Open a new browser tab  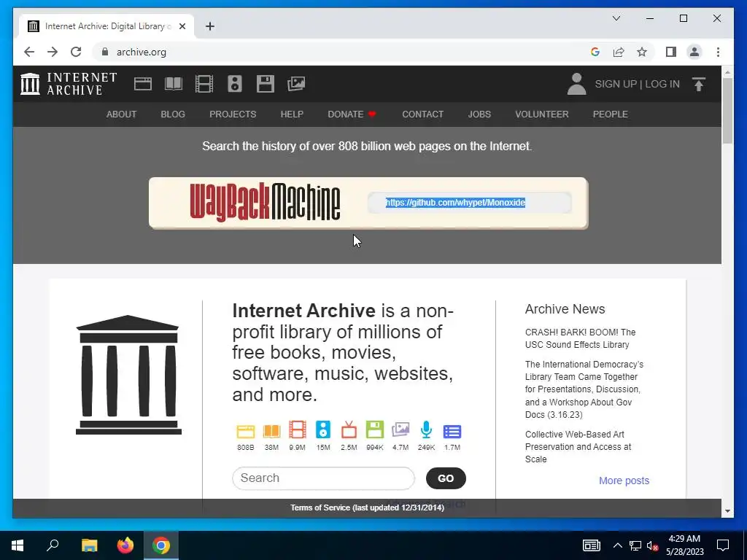click(210, 26)
